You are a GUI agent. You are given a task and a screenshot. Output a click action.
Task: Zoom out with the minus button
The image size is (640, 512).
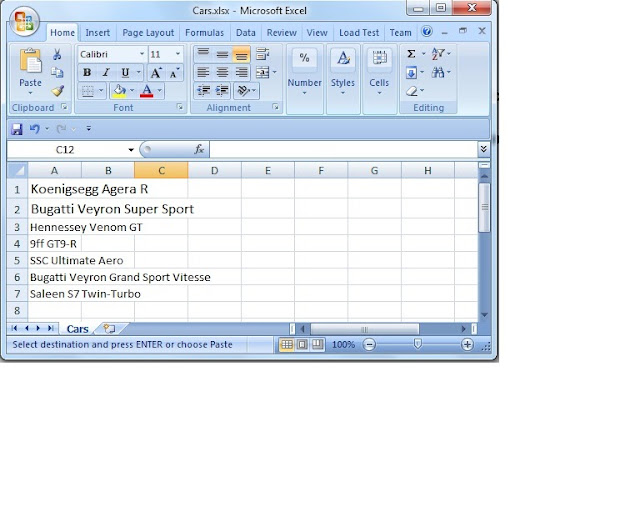point(369,345)
